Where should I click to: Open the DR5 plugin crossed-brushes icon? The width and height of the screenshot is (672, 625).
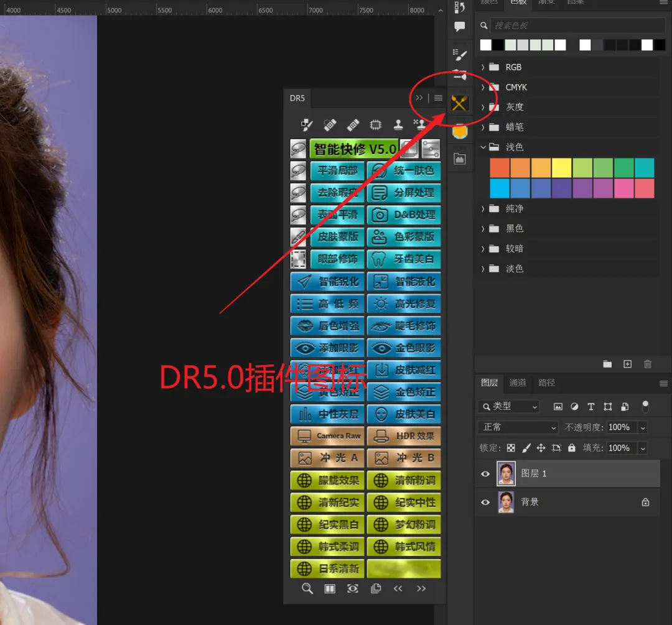pos(459,103)
